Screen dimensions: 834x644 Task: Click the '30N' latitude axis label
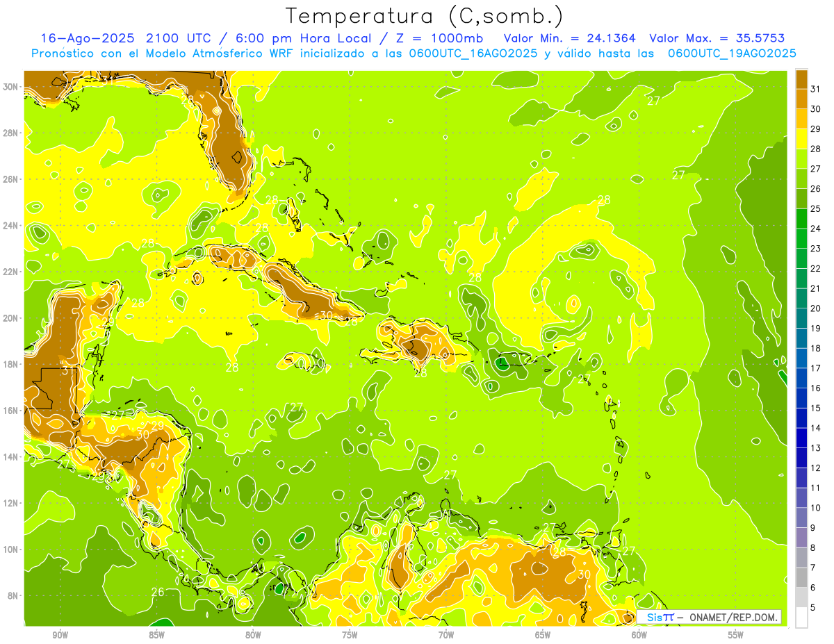[11, 86]
